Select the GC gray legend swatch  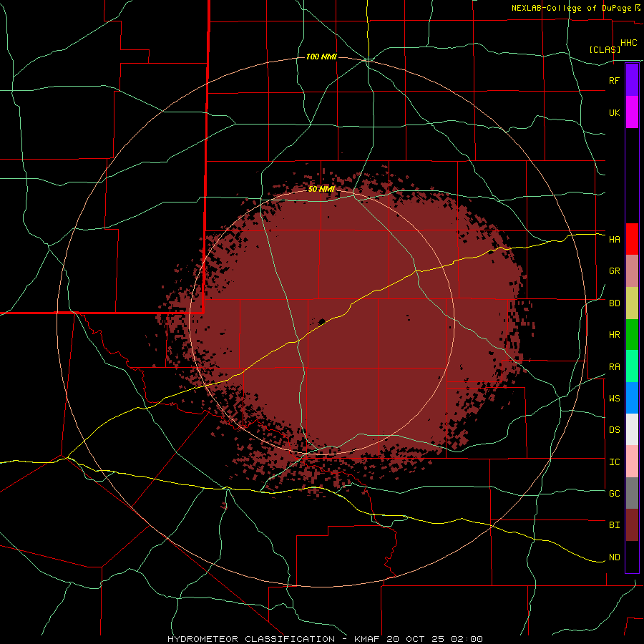(632, 493)
